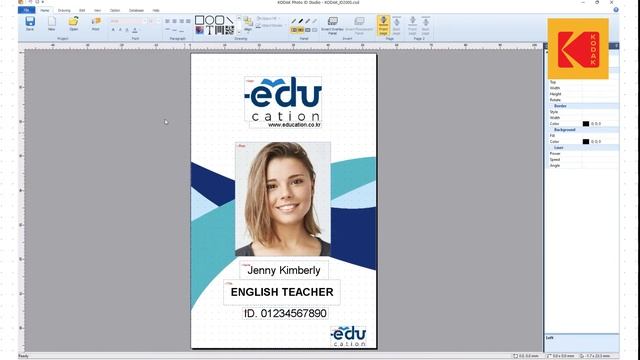
Task: Click the first pen icon in Panel group
Action: [x=293, y=21]
